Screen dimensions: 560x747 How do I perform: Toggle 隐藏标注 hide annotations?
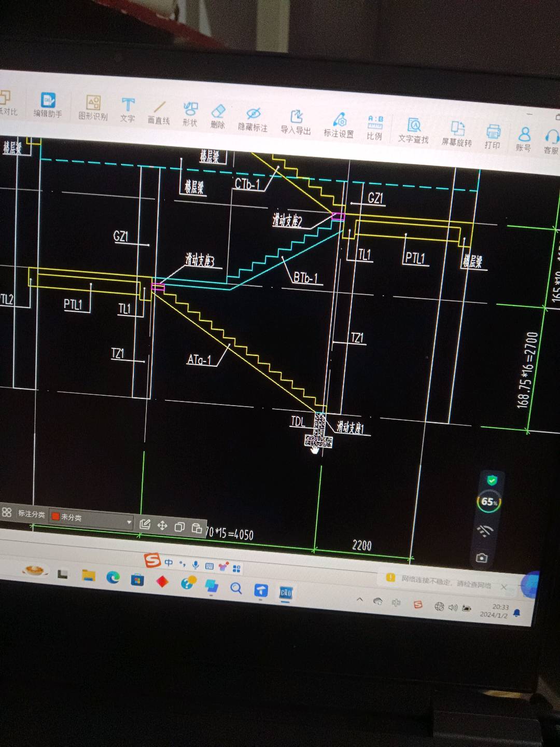pos(253,119)
